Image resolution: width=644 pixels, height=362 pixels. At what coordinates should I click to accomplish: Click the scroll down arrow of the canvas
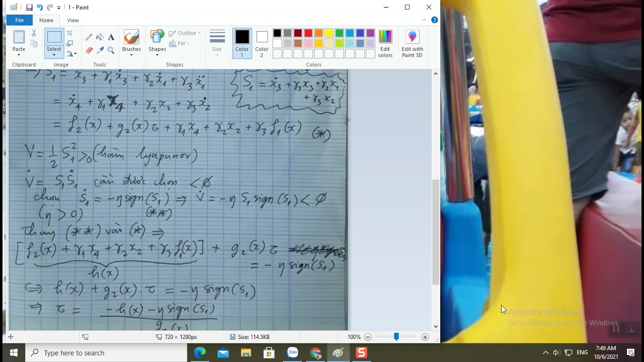(x=436, y=326)
